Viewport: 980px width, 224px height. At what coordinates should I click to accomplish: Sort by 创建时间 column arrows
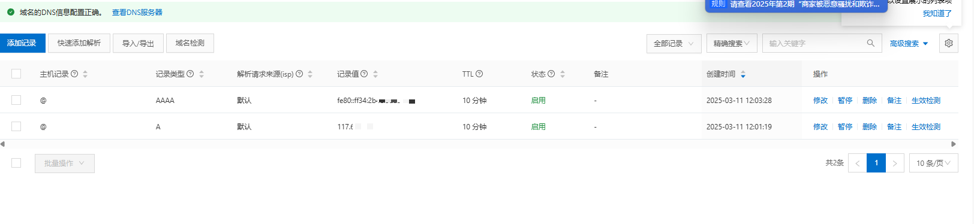click(743, 74)
